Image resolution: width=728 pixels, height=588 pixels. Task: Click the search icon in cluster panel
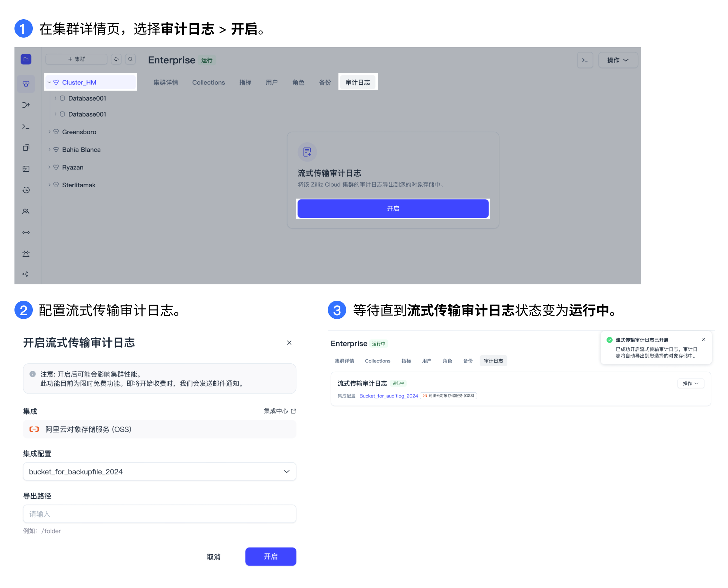tap(130, 59)
